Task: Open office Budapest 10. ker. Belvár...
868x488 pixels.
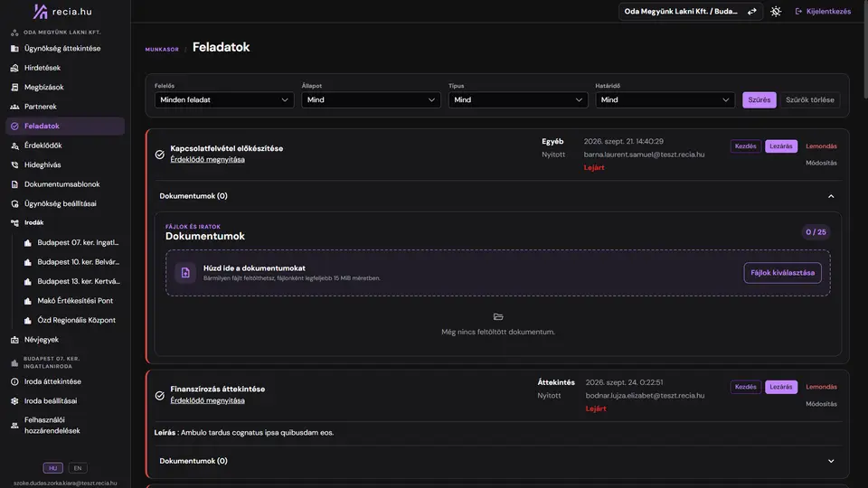Action: [x=71, y=262]
